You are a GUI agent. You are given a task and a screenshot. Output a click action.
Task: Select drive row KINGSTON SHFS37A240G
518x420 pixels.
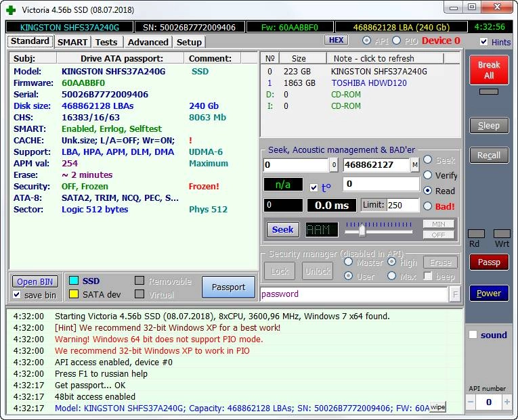360,71
